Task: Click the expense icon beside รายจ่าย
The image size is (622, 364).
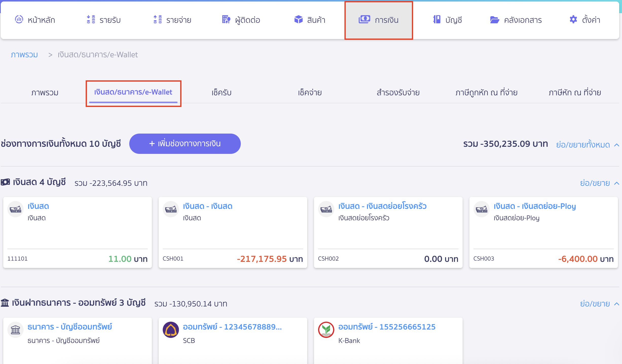Action: [x=158, y=20]
